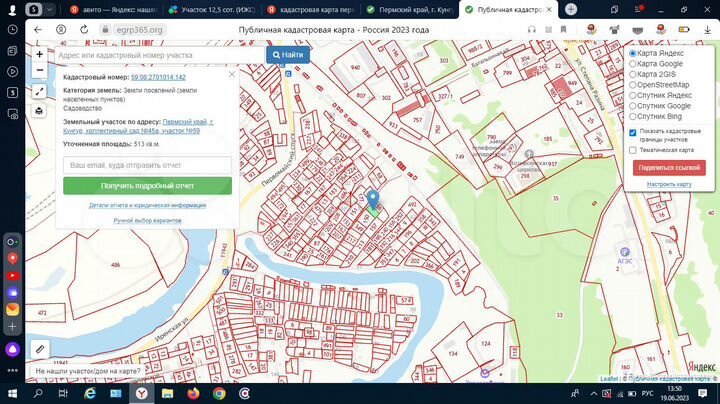Zoom in the map with plus button
The height and width of the screenshot is (404, 720).
[x=39, y=54]
